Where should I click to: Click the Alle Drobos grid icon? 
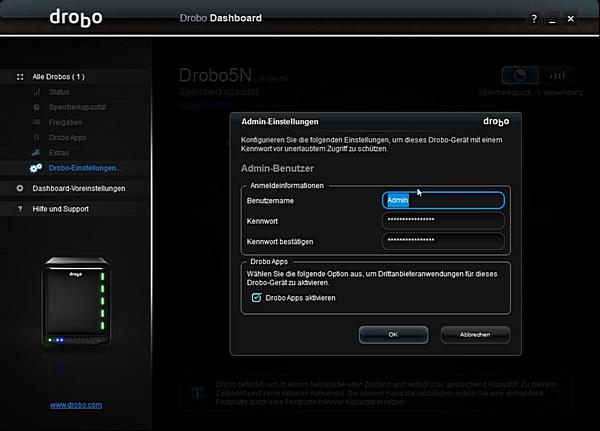point(20,77)
